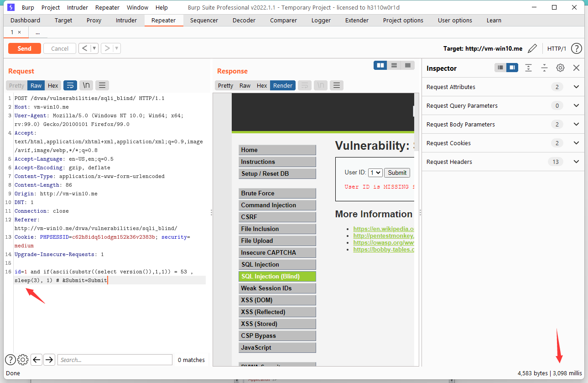Open Brute Force in DVWA menu
This screenshot has height=383, width=588.
277,193
